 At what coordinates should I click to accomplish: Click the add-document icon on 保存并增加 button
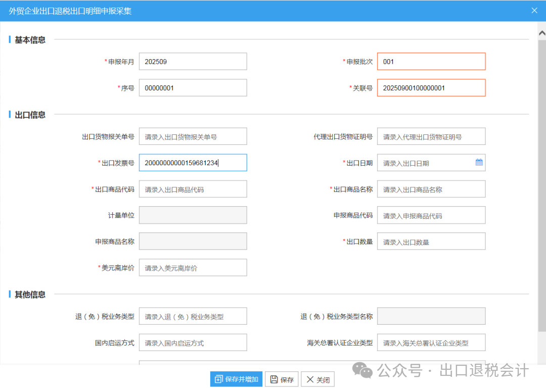tap(219, 379)
